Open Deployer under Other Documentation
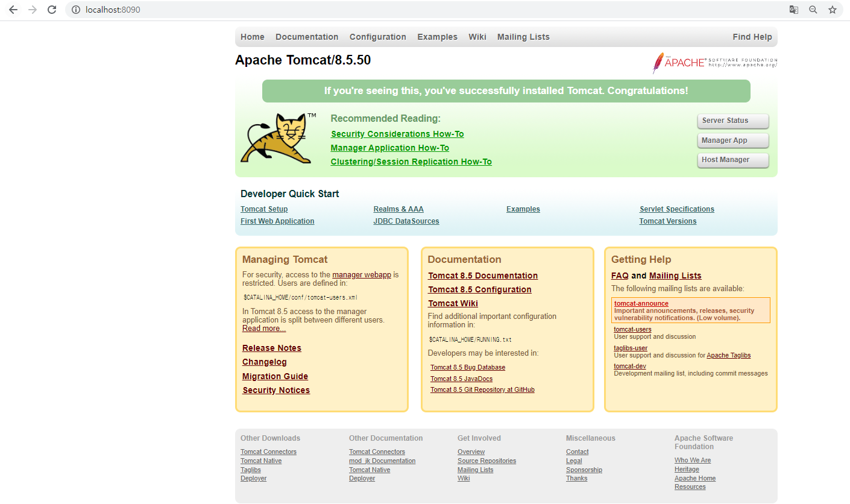 pyautogui.click(x=362, y=479)
